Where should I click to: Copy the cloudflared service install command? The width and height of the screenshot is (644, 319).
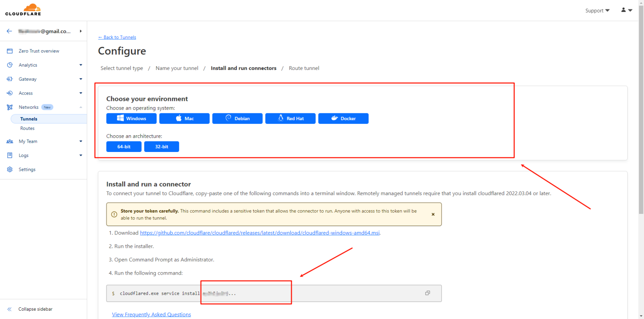coord(427,293)
